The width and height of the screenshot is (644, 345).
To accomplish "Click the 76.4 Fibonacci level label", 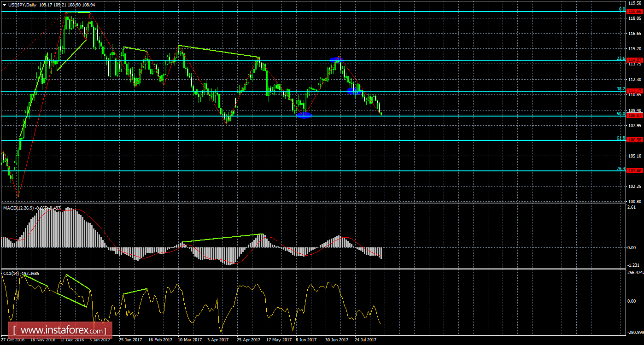I will [x=621, y=169].
